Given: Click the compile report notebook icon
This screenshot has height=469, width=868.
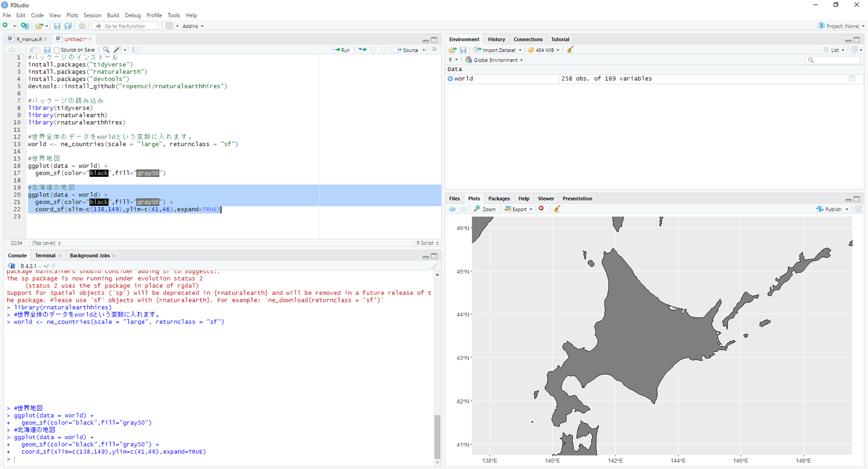Looking at the screenshot, I should tap(136, 50).
